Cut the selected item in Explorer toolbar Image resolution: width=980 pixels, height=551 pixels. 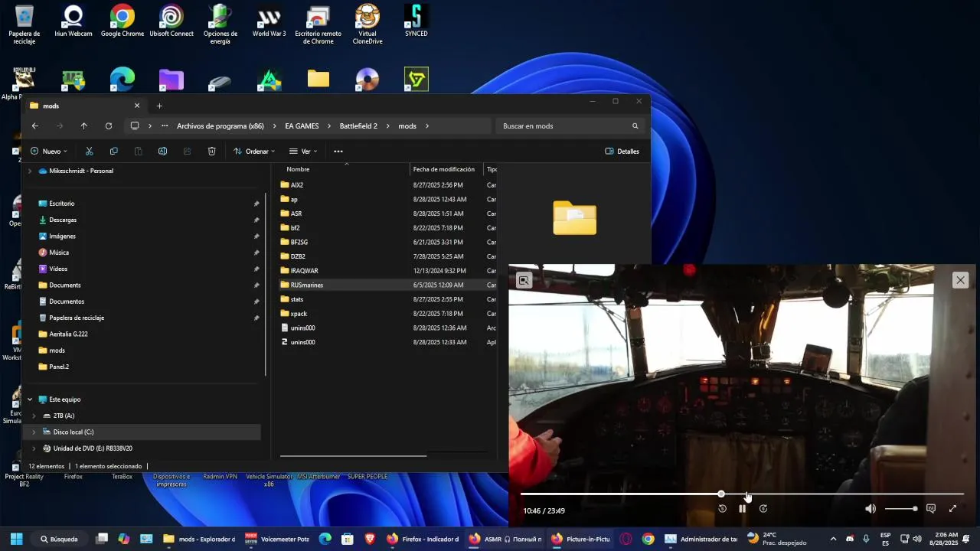point(89,152)
